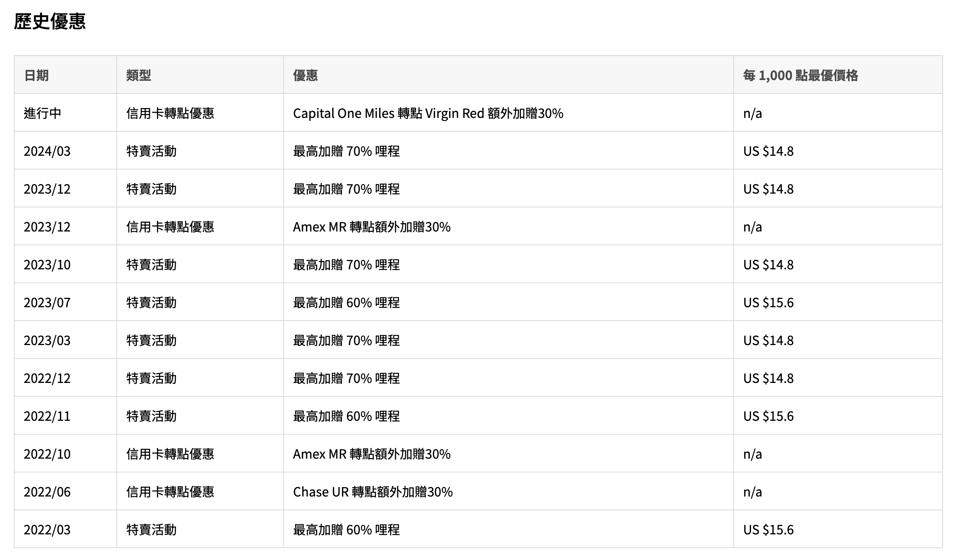Click the US $14.8 price for 2024/03
Screen dimensions: 960x560
coord(768,151)
